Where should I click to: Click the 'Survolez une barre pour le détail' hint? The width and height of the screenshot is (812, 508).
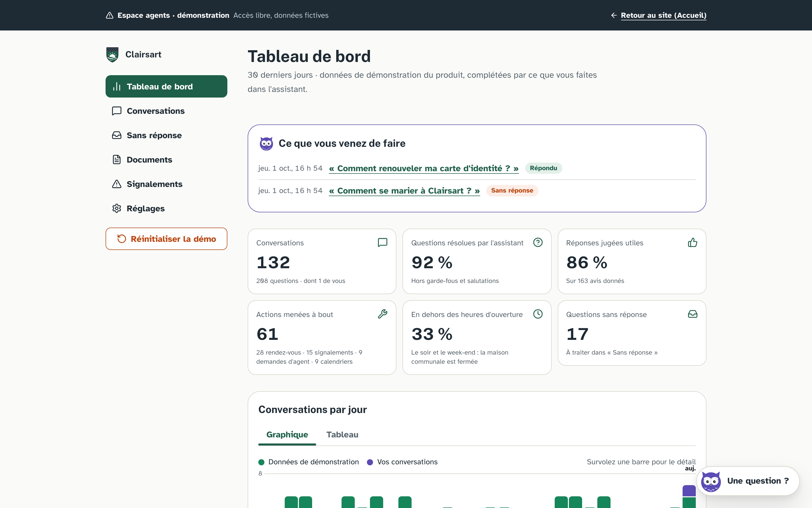(641, 462)
